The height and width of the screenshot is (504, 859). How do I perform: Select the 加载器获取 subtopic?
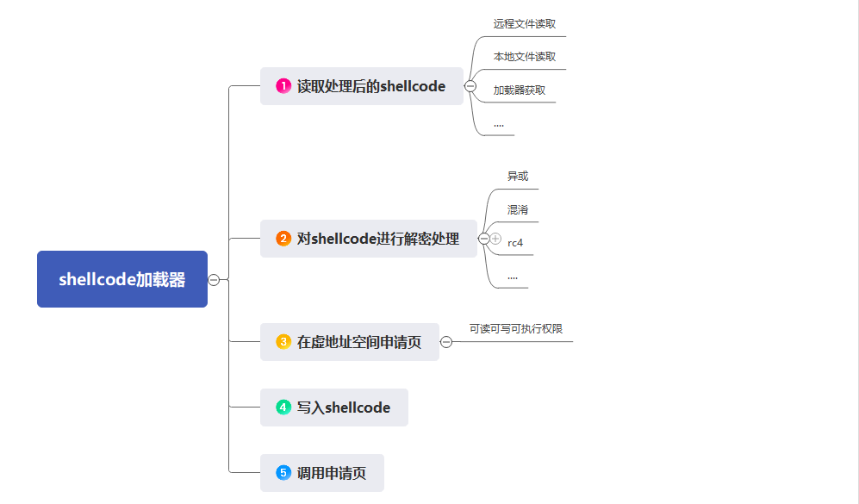[x=520, y=90]
